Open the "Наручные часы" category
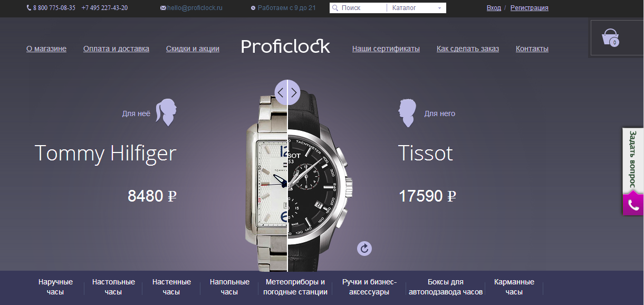Image resolution: width=644 pixels, height=305 pixels. (55, 287)
